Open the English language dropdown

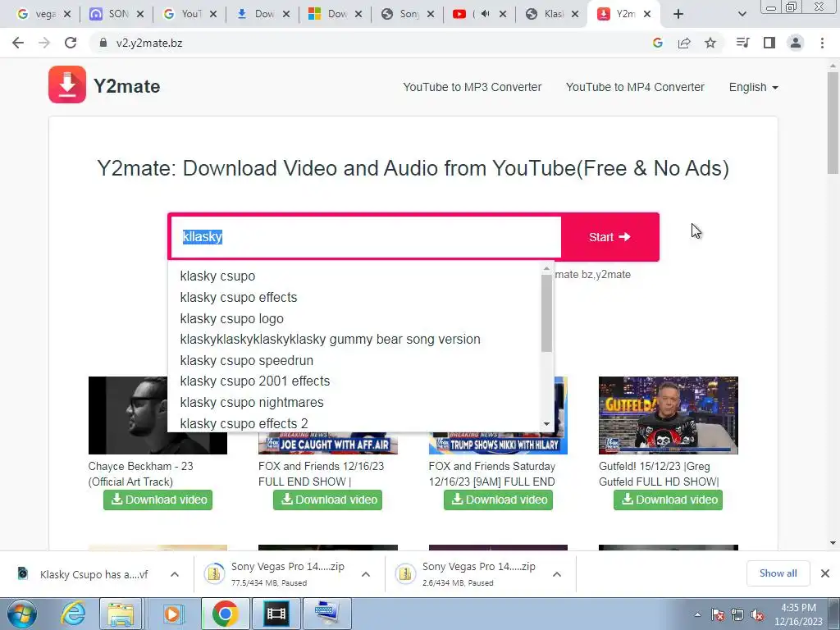tap(753, 87)
